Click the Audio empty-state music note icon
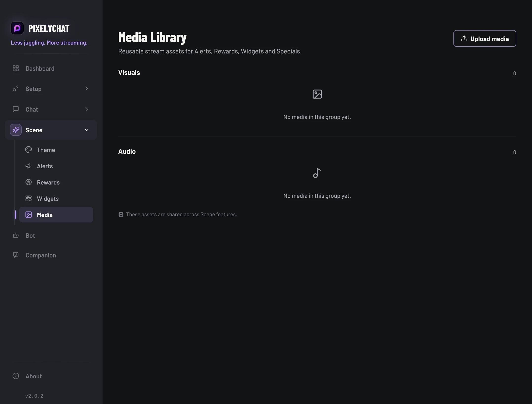The width and height of the screenshot is (532, 404). point(317,173)
